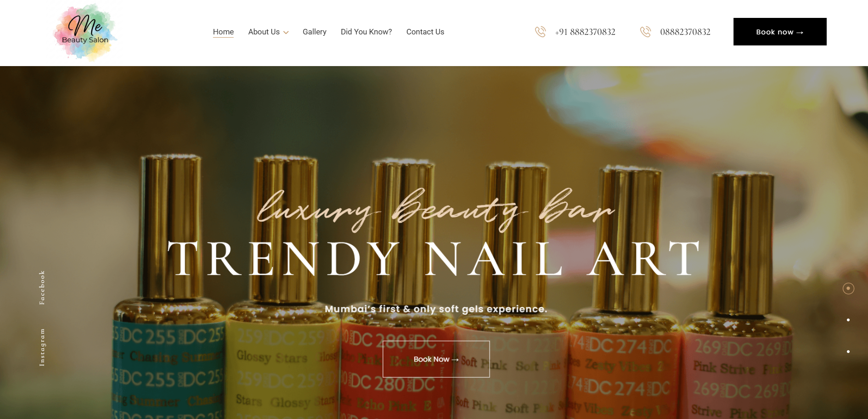This screenshot has height=419, width=868.
Task: Call the number +91 8882370832
Action: [585, 32]
